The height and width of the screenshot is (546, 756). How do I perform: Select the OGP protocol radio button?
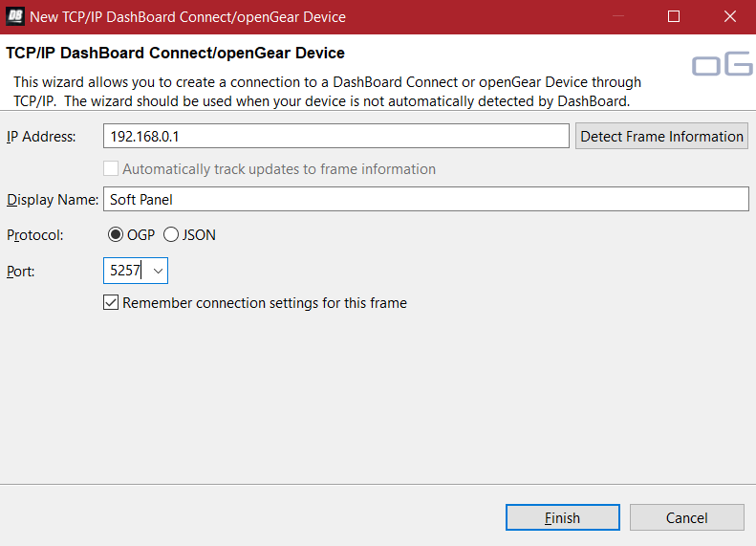pos(117,235)
